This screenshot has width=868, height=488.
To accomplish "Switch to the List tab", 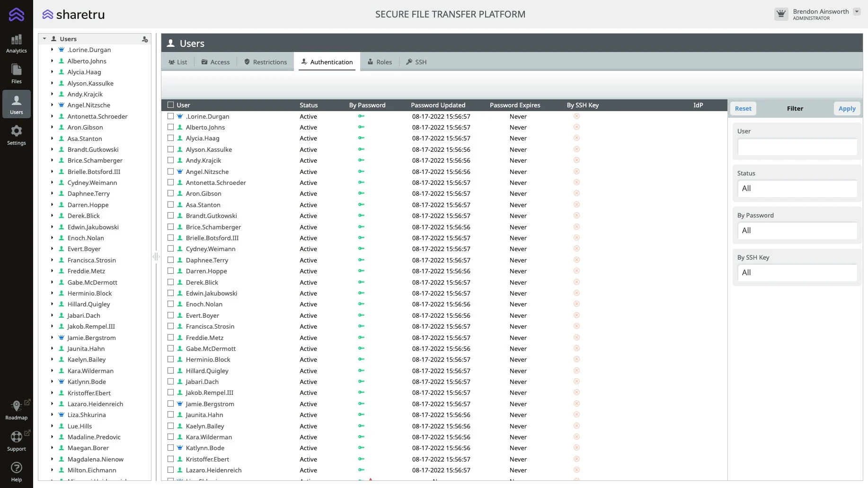I will (178, 62).
